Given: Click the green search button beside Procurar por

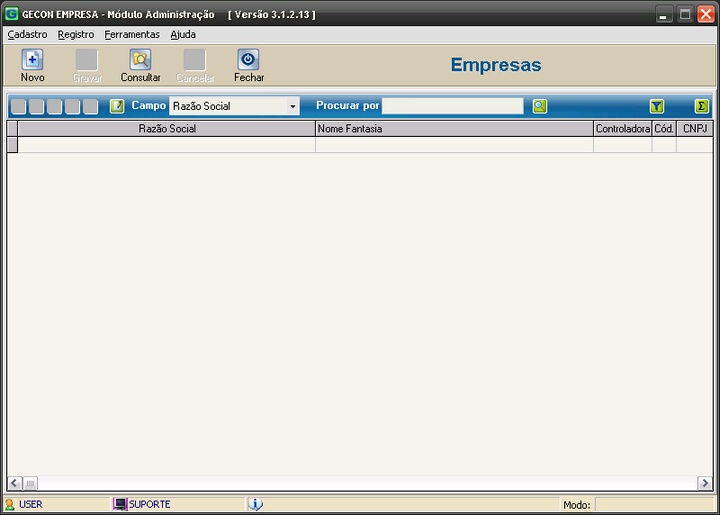Looking at the screenshot, I should click(540, 106).
